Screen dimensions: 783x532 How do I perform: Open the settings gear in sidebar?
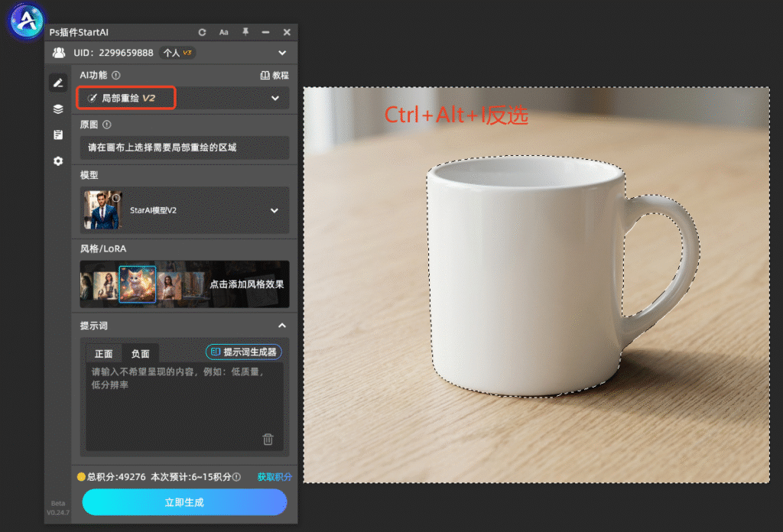point(58,161)
